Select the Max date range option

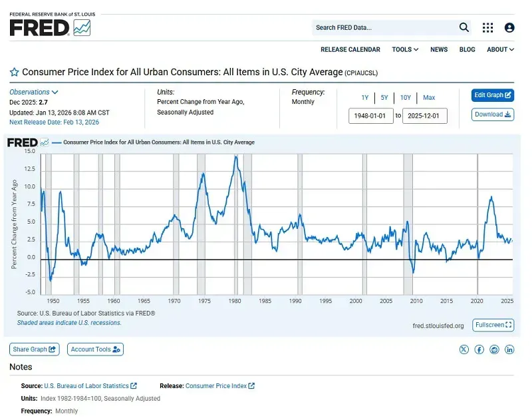point(429,98)
